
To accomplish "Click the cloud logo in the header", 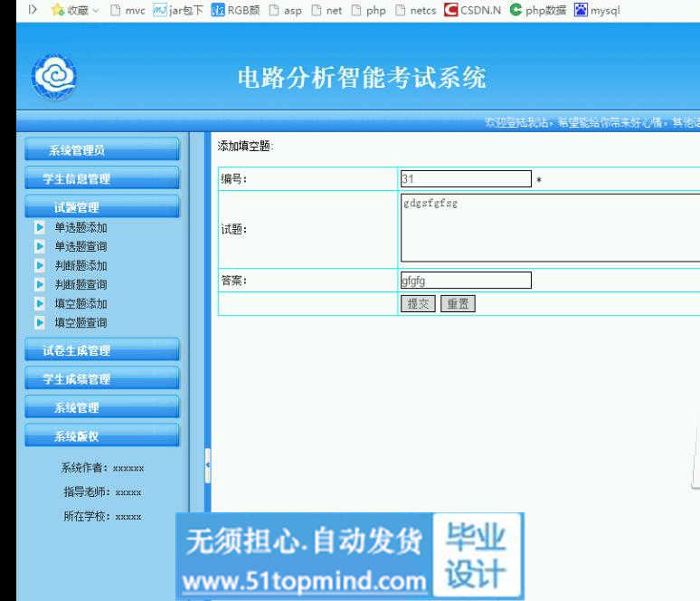I will point(54,78).
